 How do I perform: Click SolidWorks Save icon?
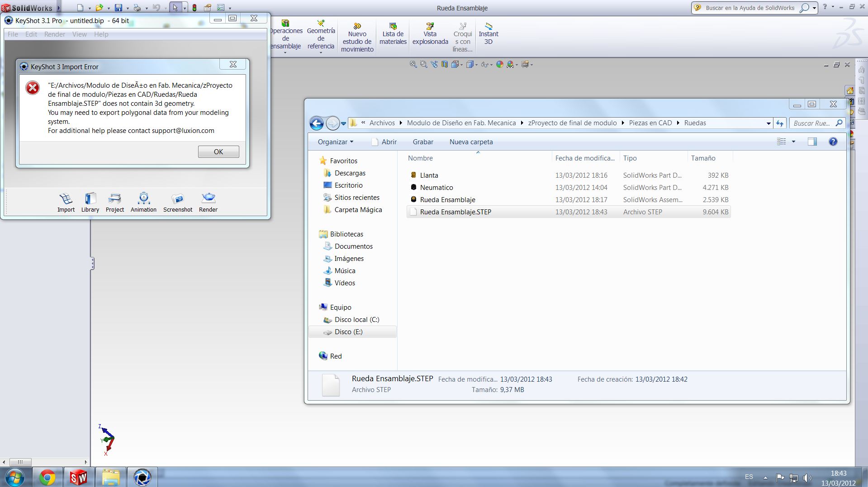(x=119, y=8)
